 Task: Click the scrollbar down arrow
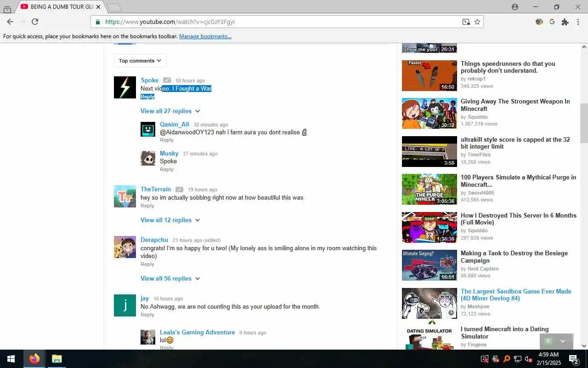click(x=584, y=346)
